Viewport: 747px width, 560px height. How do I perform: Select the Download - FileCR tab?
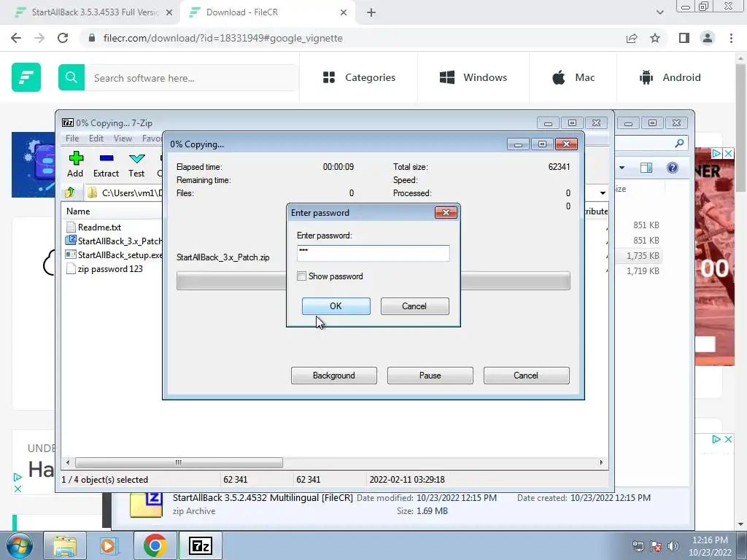pyautogui.click(x=268, y=12)
